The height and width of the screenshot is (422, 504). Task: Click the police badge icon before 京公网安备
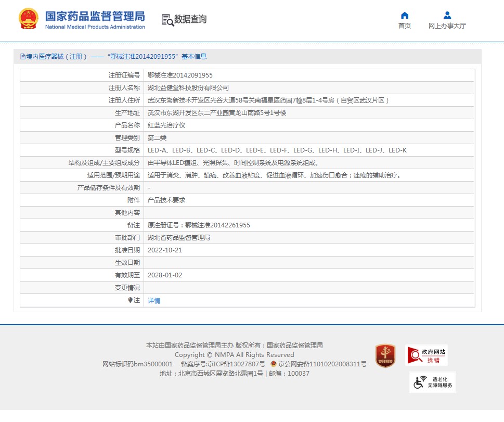(274, 364)
